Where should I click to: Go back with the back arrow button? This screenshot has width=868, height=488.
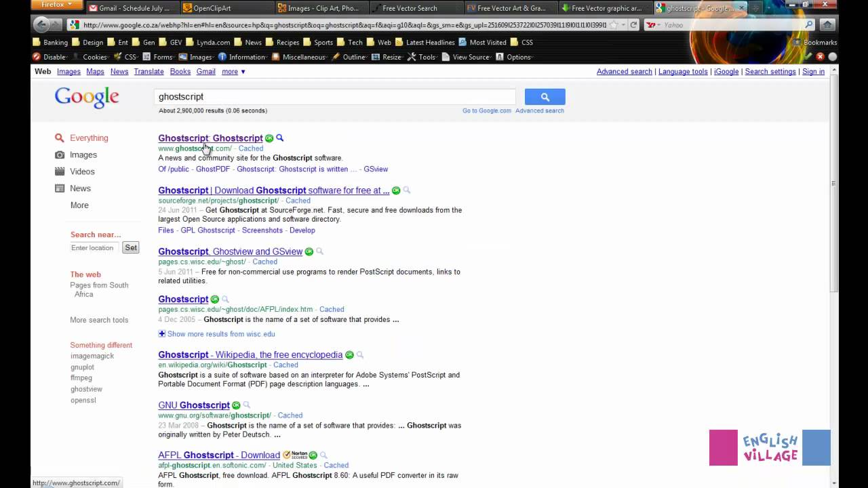pyautogui.click(x=41, y=25)
